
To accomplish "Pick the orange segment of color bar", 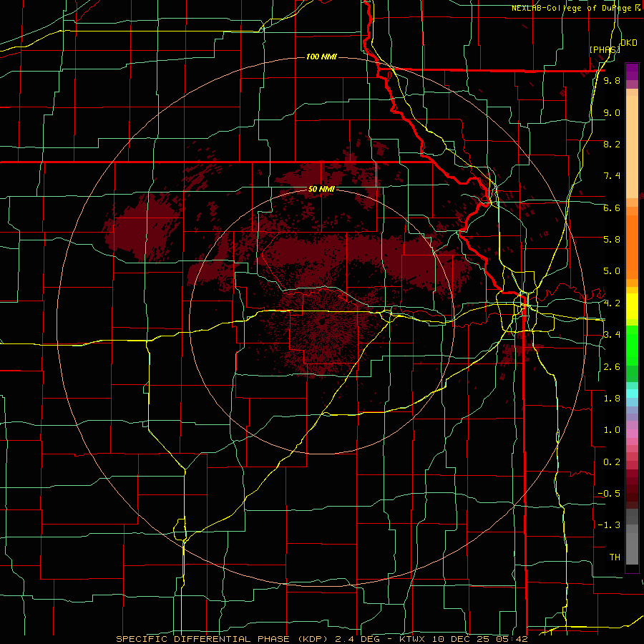I will pos(632,246).
